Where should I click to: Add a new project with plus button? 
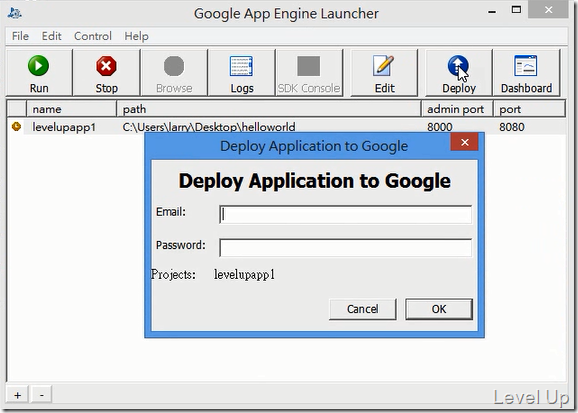click(x=17, y=395)
